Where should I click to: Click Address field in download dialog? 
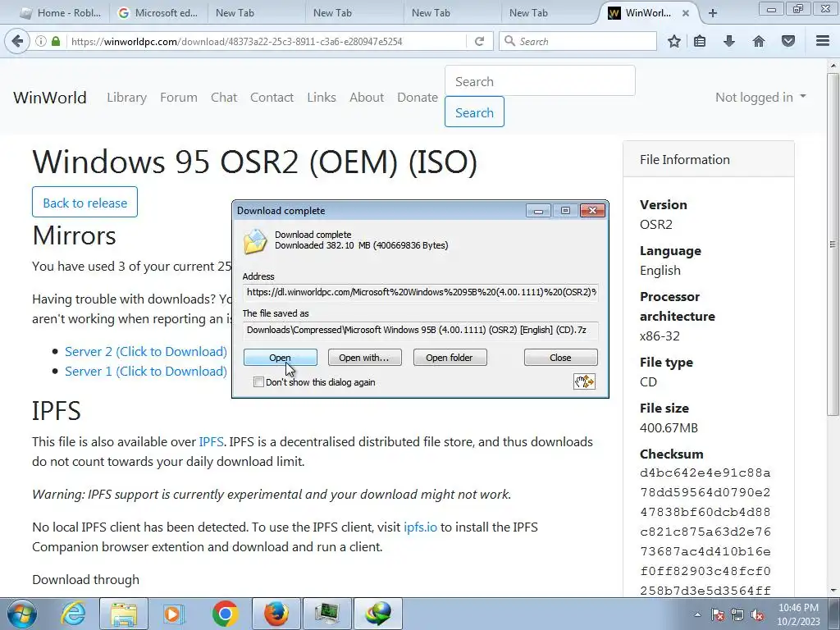421,293
